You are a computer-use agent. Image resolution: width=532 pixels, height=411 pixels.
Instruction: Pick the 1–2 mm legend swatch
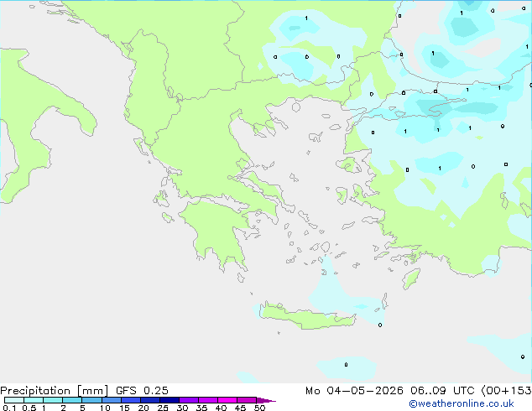53,400
